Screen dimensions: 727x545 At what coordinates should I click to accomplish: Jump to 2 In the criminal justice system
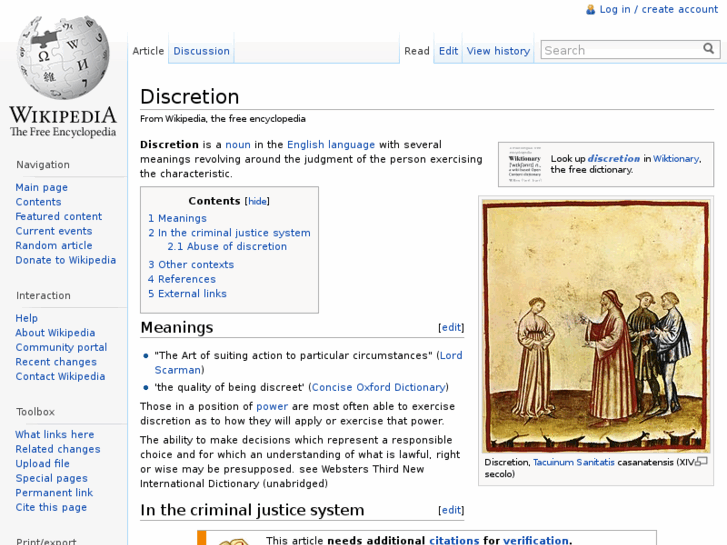click(x=230, y=233)
